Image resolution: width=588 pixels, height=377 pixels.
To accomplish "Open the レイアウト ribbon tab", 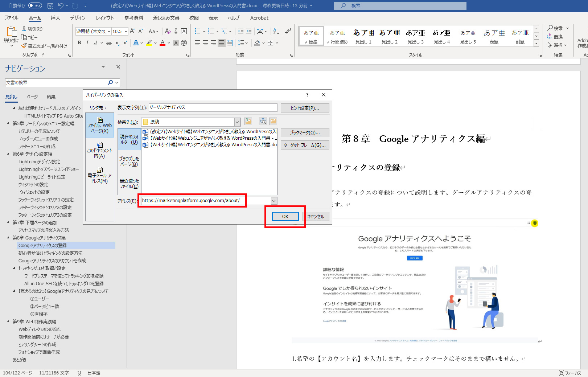I will [105, 18].
